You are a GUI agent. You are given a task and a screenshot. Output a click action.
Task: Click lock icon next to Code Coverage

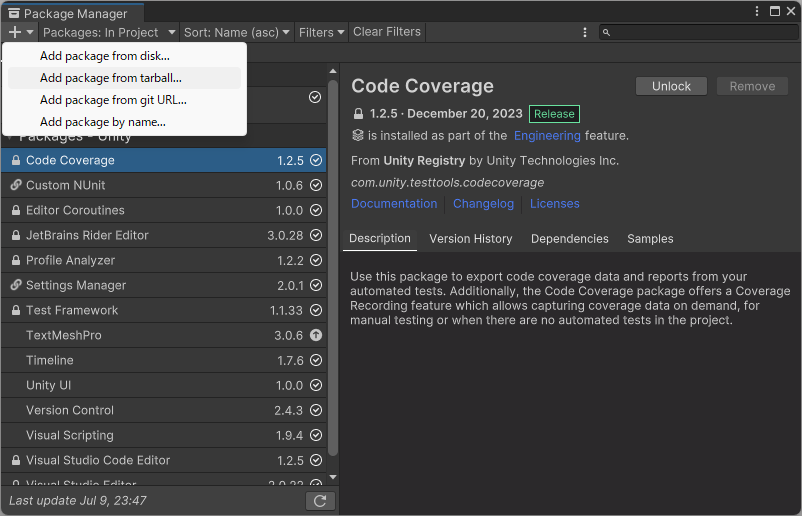click(16, 160)
